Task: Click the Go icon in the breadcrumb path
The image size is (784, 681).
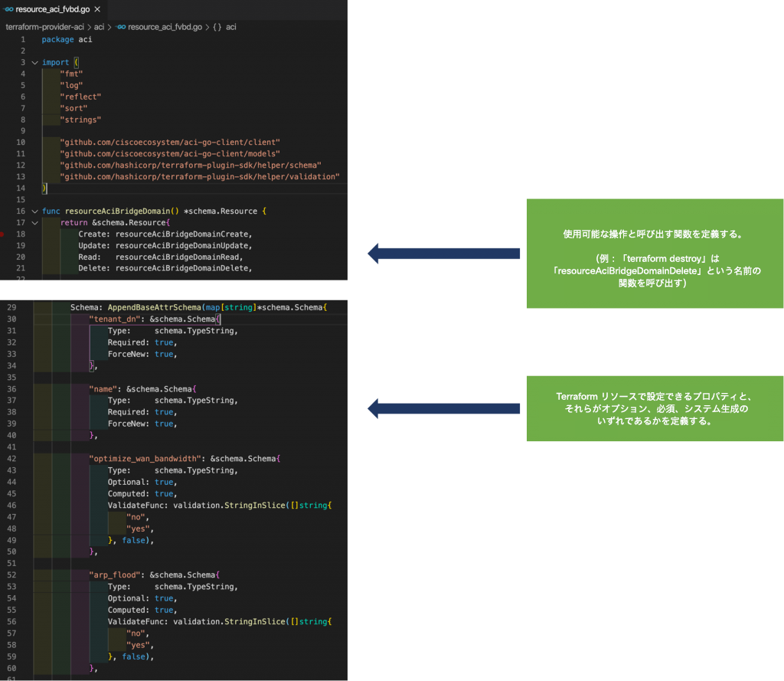Action: click(x=121, y=27)
